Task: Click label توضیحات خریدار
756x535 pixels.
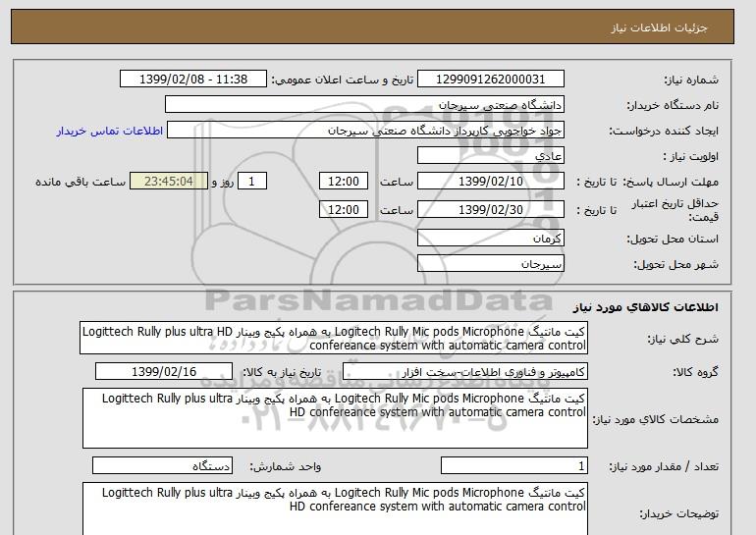Action: pos(679,513)
